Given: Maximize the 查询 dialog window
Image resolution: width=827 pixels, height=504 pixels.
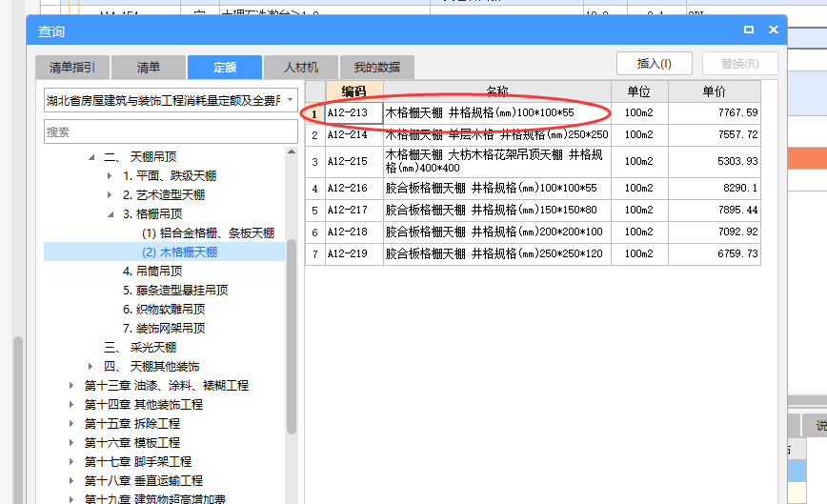Looking at the screenshot, I should (x=749, y=30).
